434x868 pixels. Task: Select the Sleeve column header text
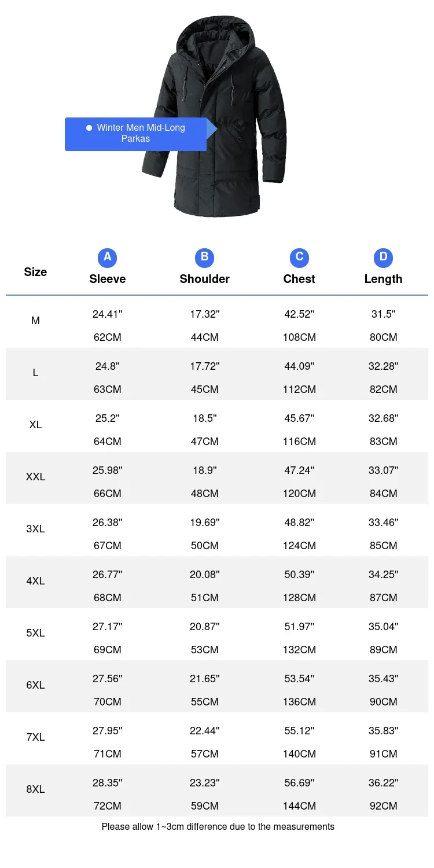coord(107,279)
